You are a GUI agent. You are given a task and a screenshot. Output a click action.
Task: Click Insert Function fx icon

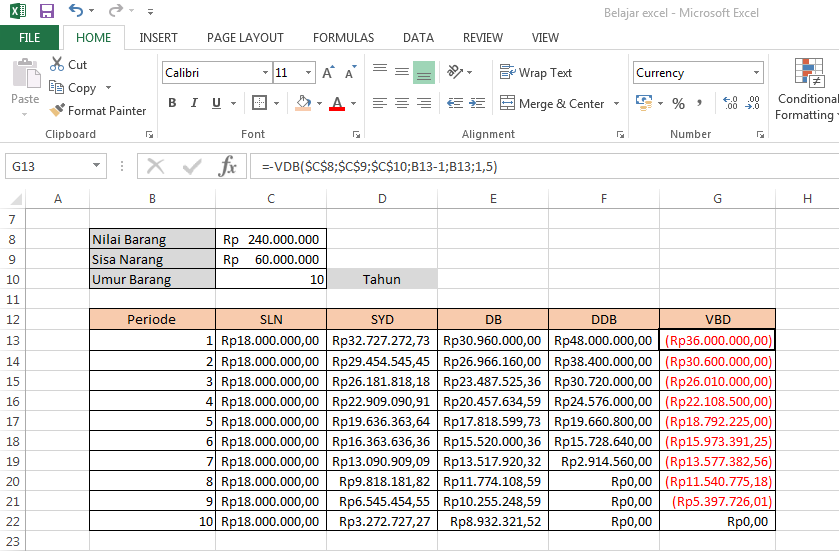point(227,166)
